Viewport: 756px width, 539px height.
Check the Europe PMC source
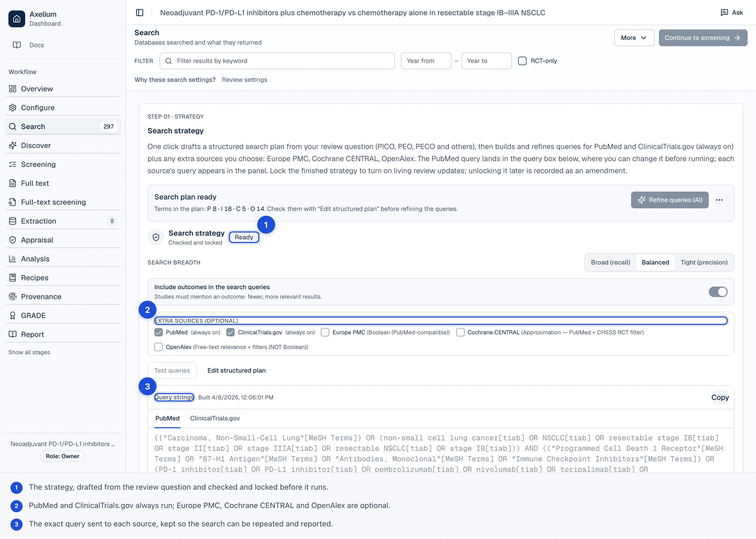(x=325, y=332)
